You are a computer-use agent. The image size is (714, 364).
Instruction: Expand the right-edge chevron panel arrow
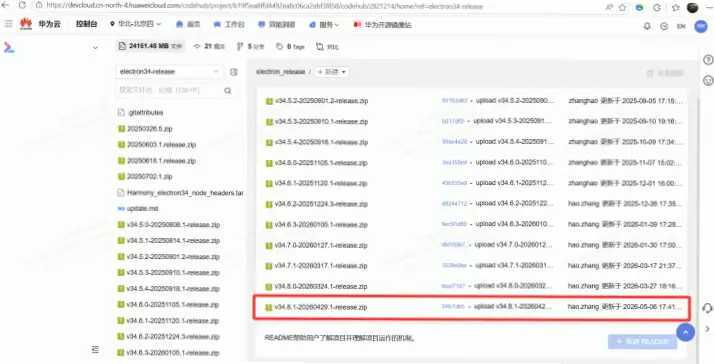click(707, 328)
